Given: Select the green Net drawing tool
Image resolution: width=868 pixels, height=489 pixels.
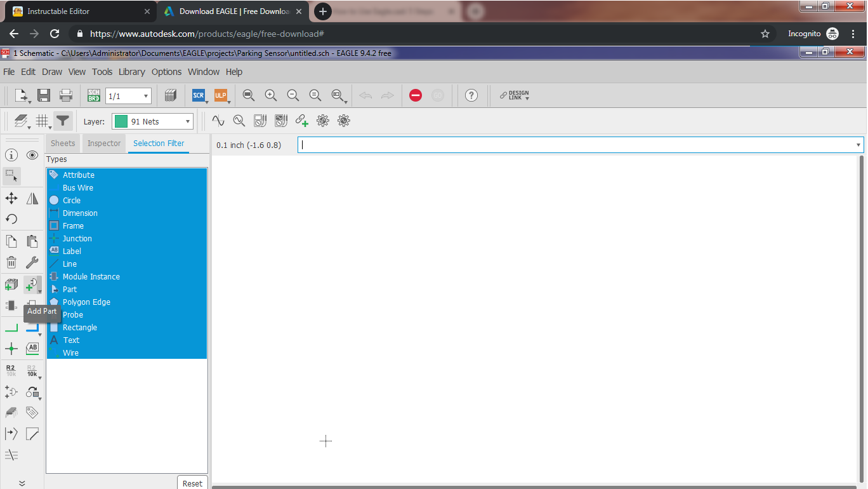Looking at the screenshot, I should 11,328.
